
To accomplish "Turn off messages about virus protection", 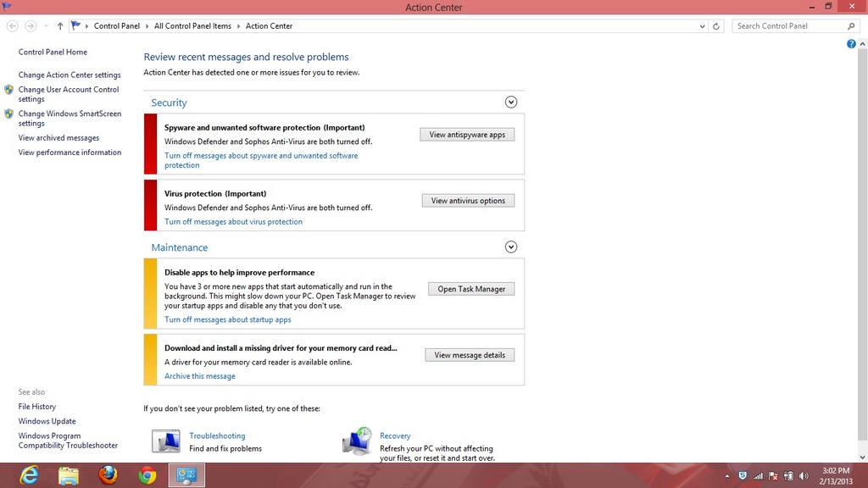I will (234, 221).
